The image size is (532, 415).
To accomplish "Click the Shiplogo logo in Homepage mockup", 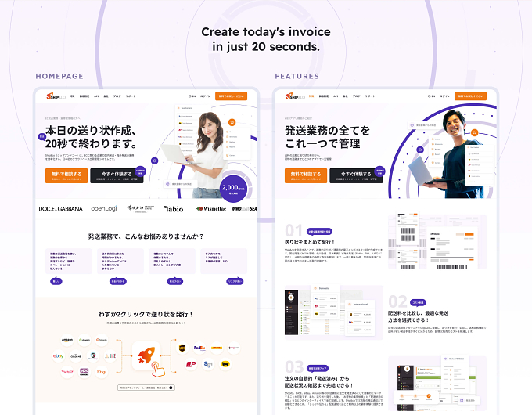I will point(56,96).
